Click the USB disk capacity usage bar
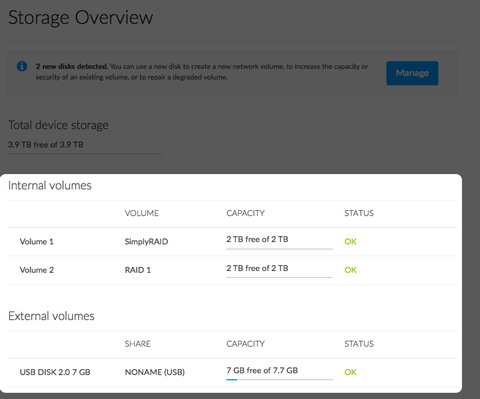Image resolution: width=480 pixels, height=399 pixels. point(279,379)
